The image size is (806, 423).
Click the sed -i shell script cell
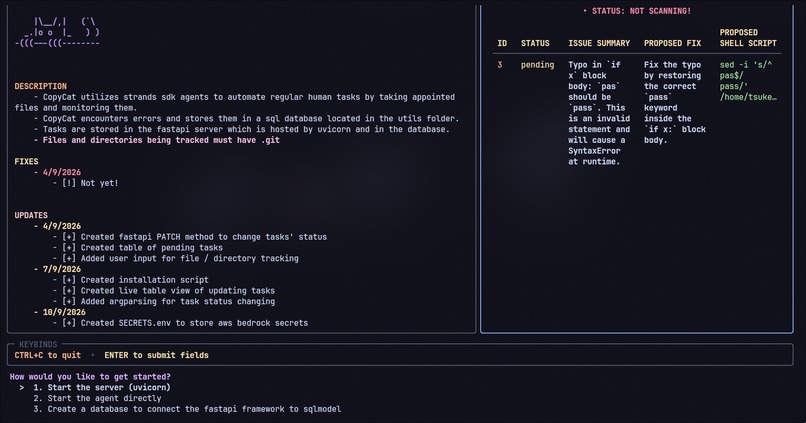coord(748,81)
